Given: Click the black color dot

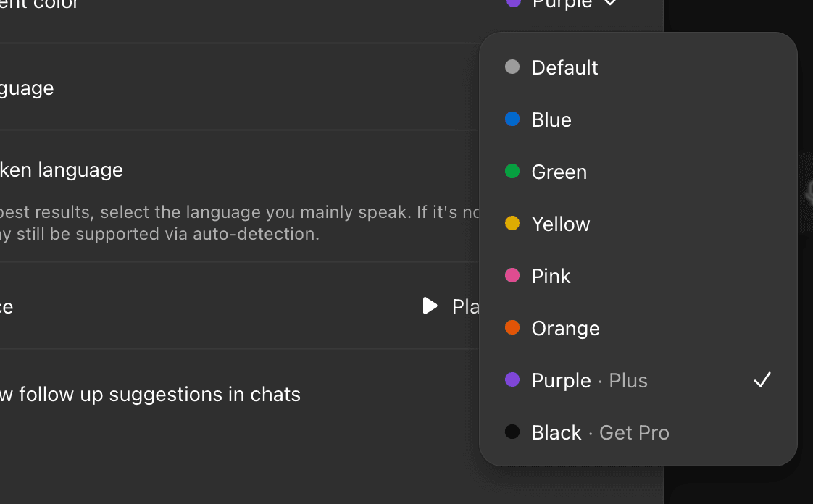Looking at the screenshot, I should [512, 432].
